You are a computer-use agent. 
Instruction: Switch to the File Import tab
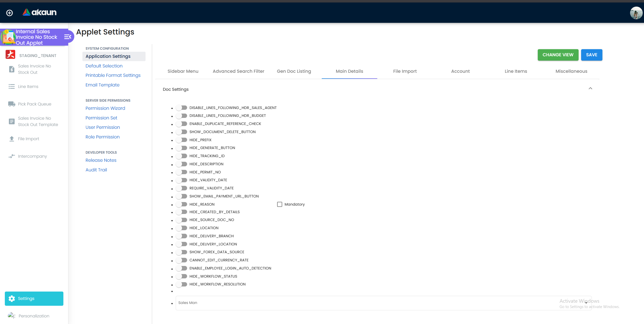click(405, 71)
